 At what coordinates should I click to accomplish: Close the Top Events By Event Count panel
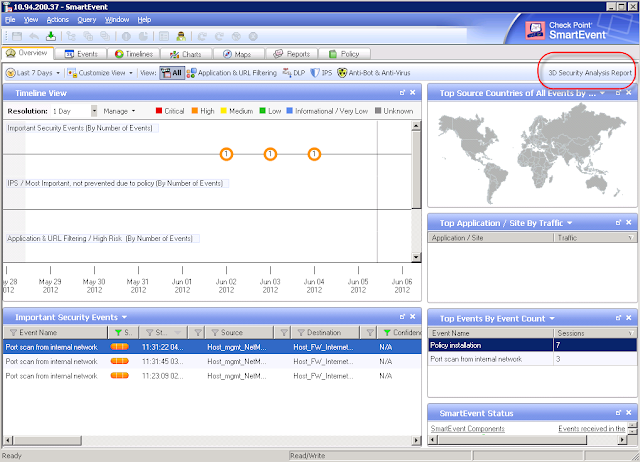pyautogui.click(x=629, y=318)
